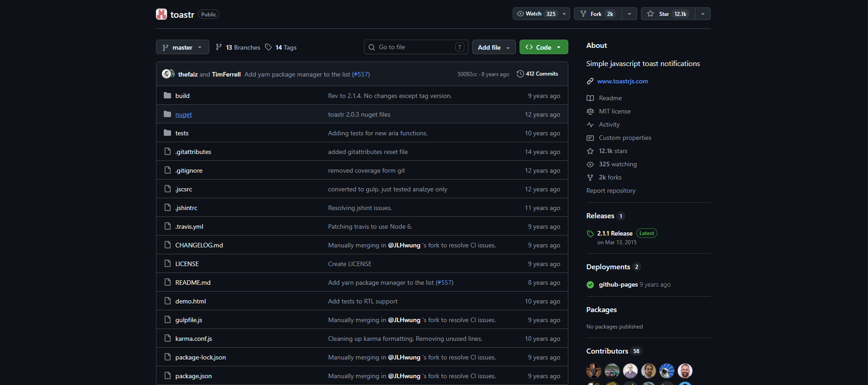The height and width of the screenshot is (385, 868).
Task: Open the Report repository link
Action: [x=611, y=190]
